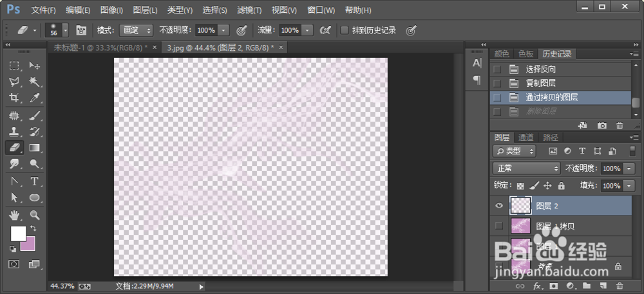Open the 滤镜(T) menu
Screen dimensions: 644x294
tap(249, 10)
